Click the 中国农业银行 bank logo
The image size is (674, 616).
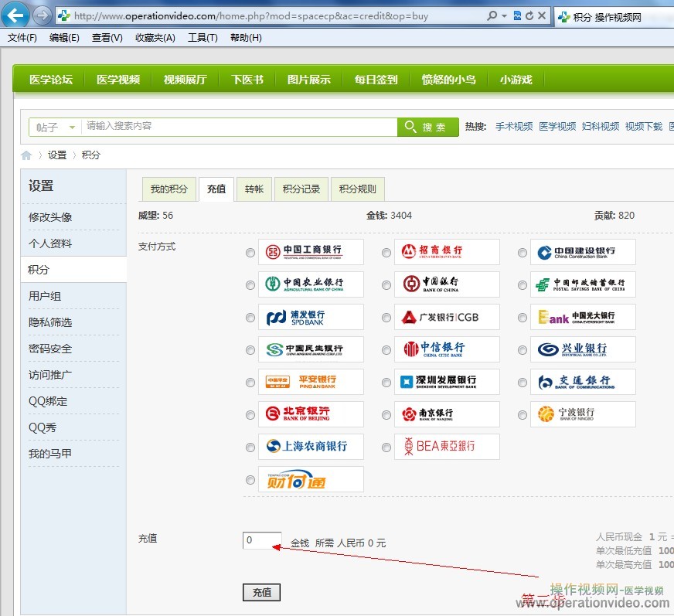311,284
